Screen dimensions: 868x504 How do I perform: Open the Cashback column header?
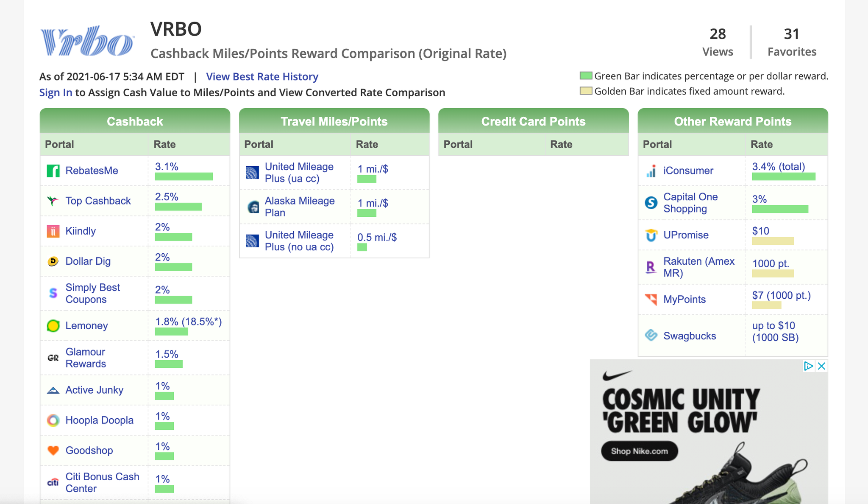click(134, 121)
